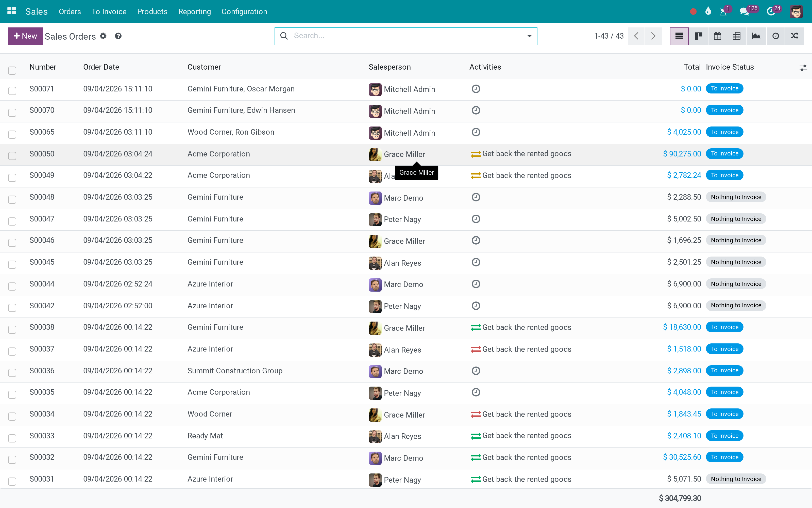Select the checkbox for order S00034
Viewport: 812px width, 508px height.
[12, 416]
